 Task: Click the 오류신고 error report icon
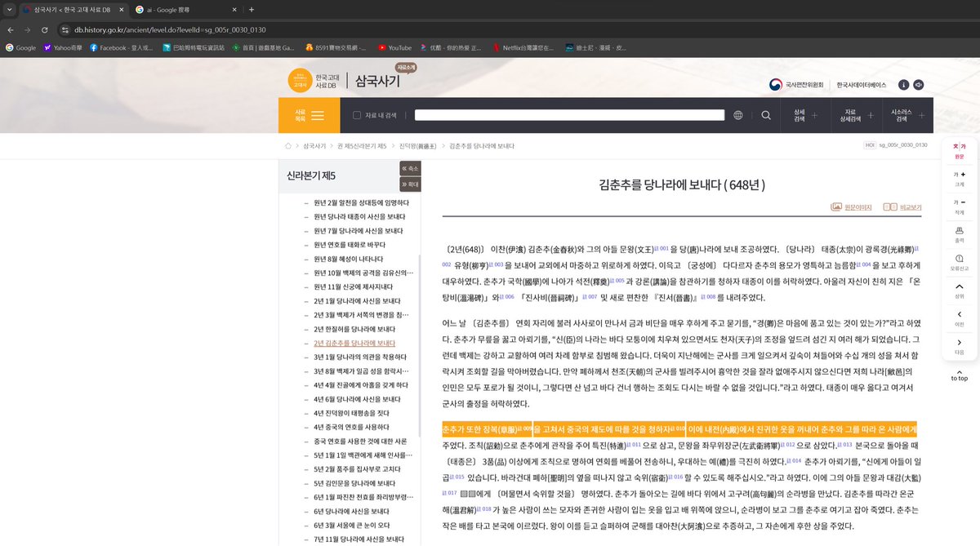tap(959, 261)
